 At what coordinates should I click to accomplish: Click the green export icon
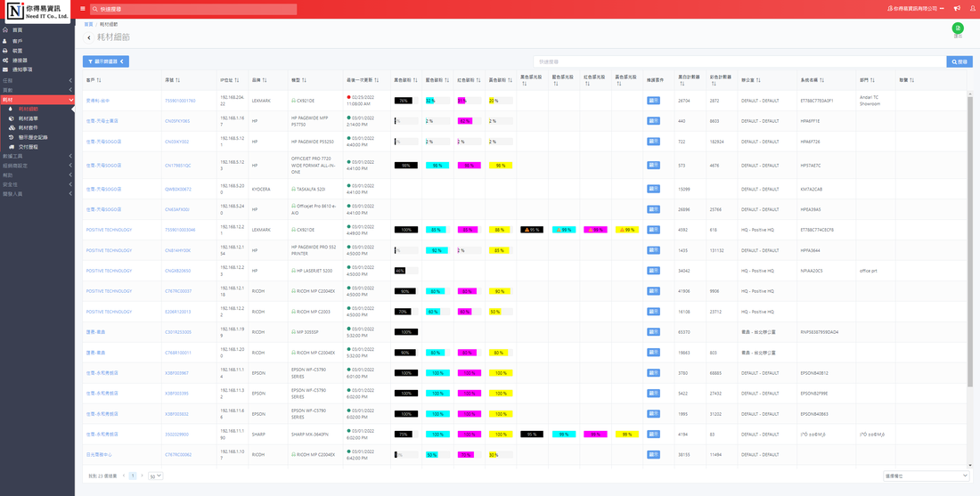[x=958, y=28]
